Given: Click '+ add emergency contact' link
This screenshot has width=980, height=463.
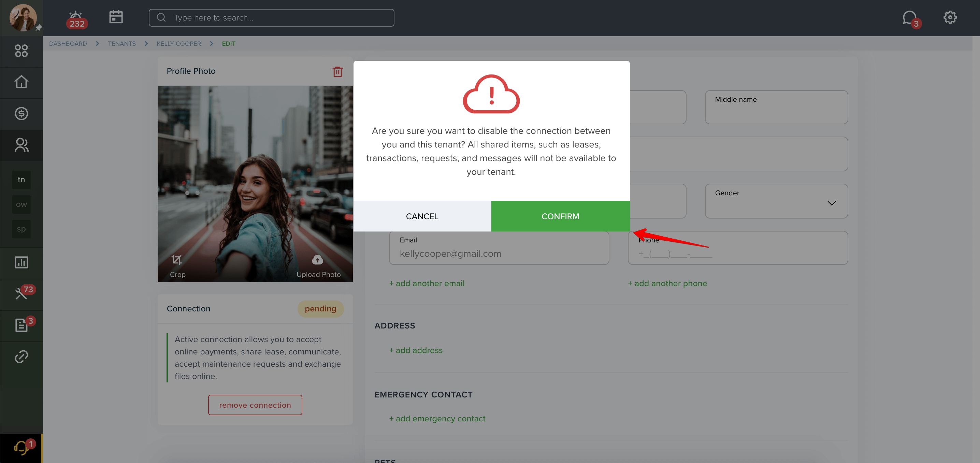Looking at the screenshot, I should 437,419.
